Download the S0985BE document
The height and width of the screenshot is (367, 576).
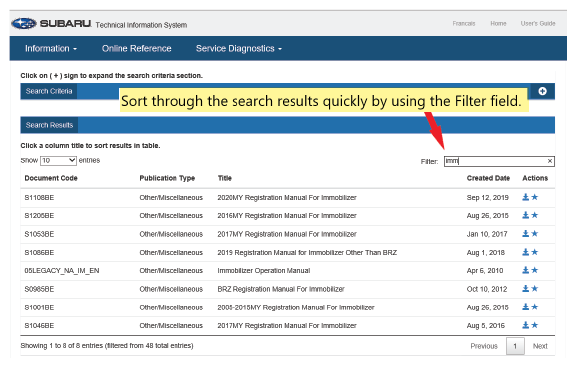coord(526,289)
